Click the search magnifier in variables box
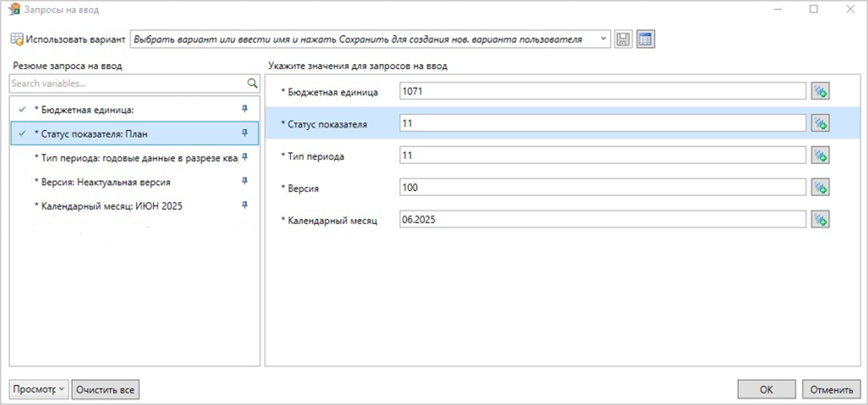The width and height of the screenshot is (868, 405). click(x=252, y=84)
